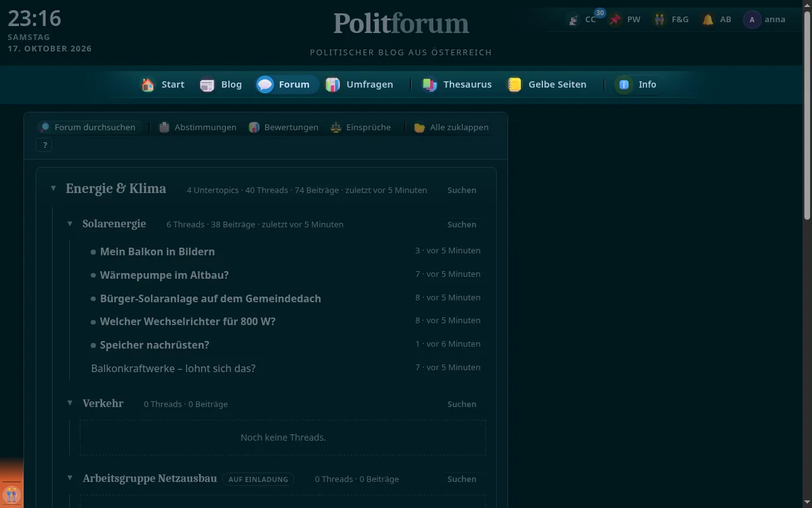The image size is (812, 508).
Task: Open anna's user avatar
Action: tap(752, 20)
